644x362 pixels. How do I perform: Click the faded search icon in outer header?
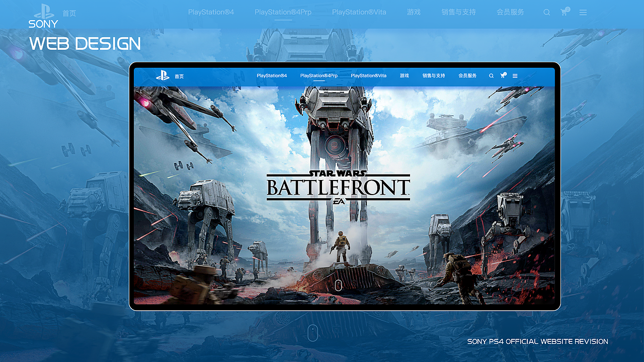(547, 12)
